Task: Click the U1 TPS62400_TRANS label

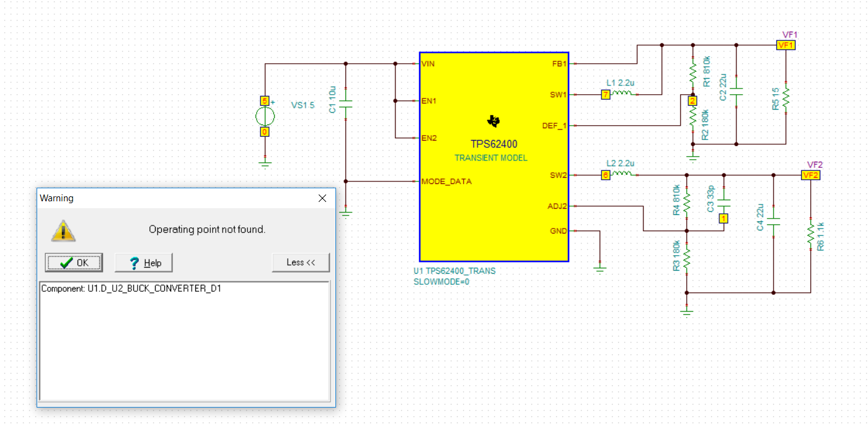Action: pyautogui.click(x=454, y=271)
